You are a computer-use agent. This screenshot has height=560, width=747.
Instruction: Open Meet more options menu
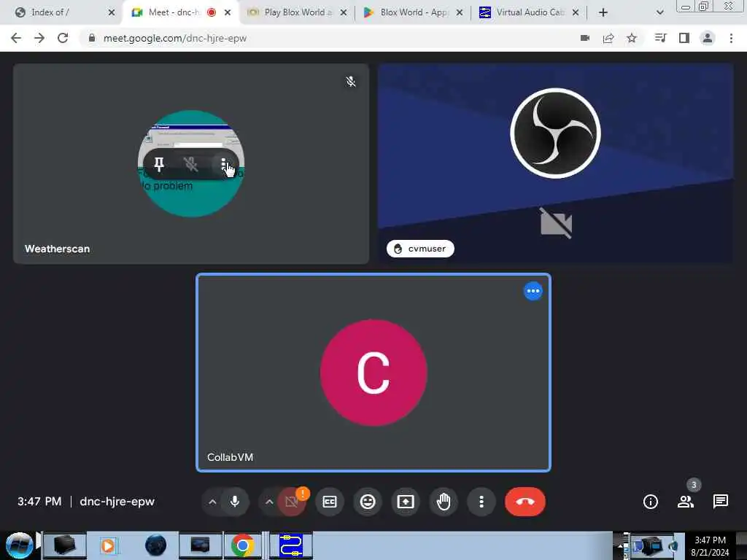coord(481,502)
